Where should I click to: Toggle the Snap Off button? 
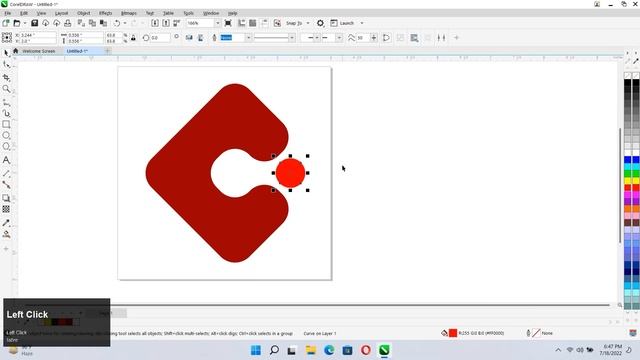[x=277, y=23]
